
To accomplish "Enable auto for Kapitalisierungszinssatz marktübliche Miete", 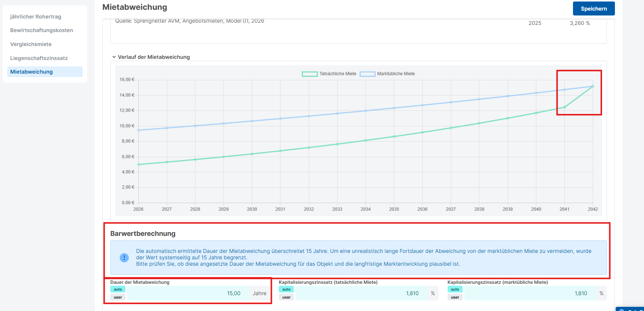I will point(455,289).
